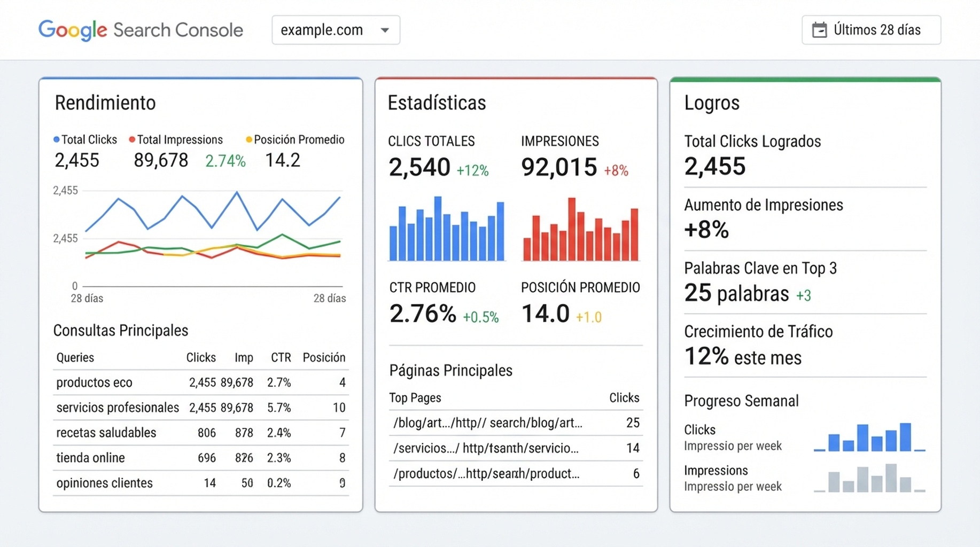Click the CTR PROMEDIO value 2.76%
Image resolution: width=980 pixels, height=547 pixels.
(x=423, y=314)
